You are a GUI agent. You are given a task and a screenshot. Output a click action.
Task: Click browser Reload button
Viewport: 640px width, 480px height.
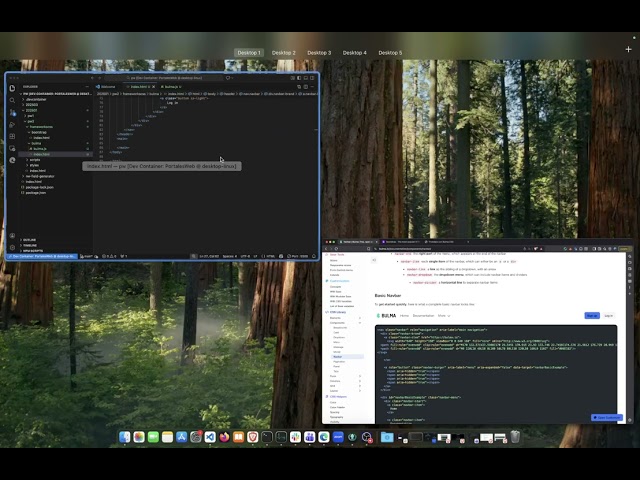coord(336,249)
